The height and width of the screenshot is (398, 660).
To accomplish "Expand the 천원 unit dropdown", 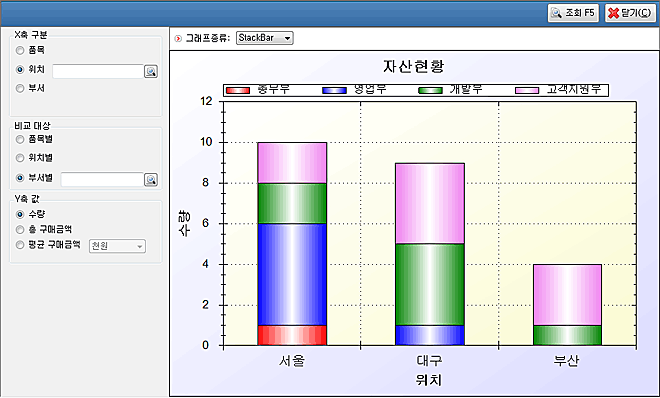I will [x=117, y=246].
